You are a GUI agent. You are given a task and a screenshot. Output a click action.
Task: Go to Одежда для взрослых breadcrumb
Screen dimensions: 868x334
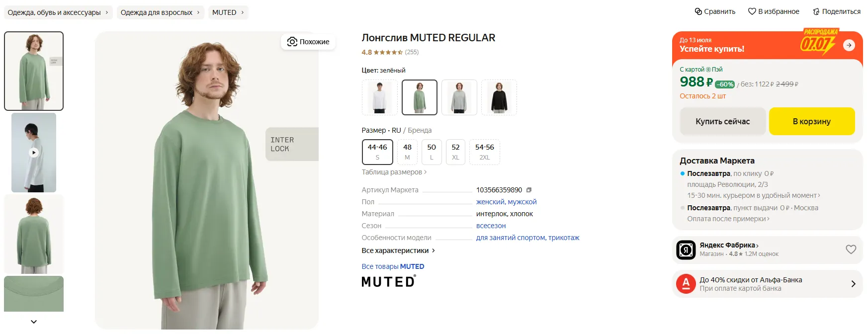[x=160, y=12]
